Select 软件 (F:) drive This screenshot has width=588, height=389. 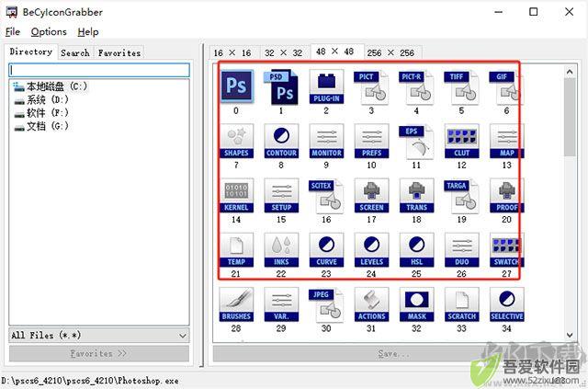(x=41, y=113)
